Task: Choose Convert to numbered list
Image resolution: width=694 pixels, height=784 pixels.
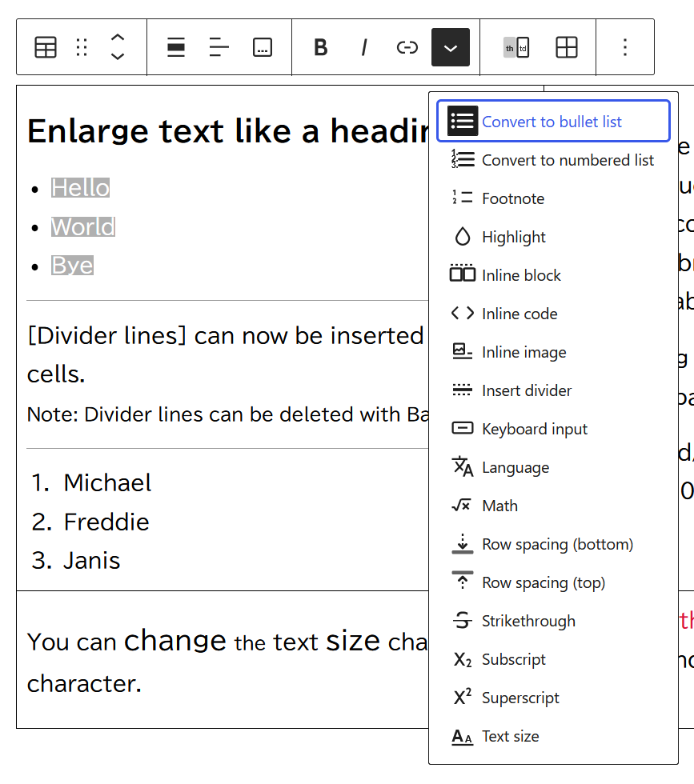Action: click(553, 160)
